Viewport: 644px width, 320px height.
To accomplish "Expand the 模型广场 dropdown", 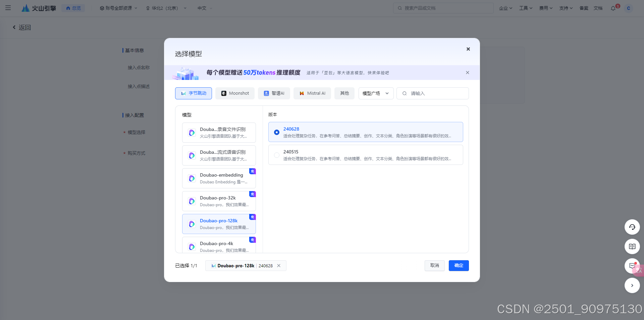I will 376,93.
